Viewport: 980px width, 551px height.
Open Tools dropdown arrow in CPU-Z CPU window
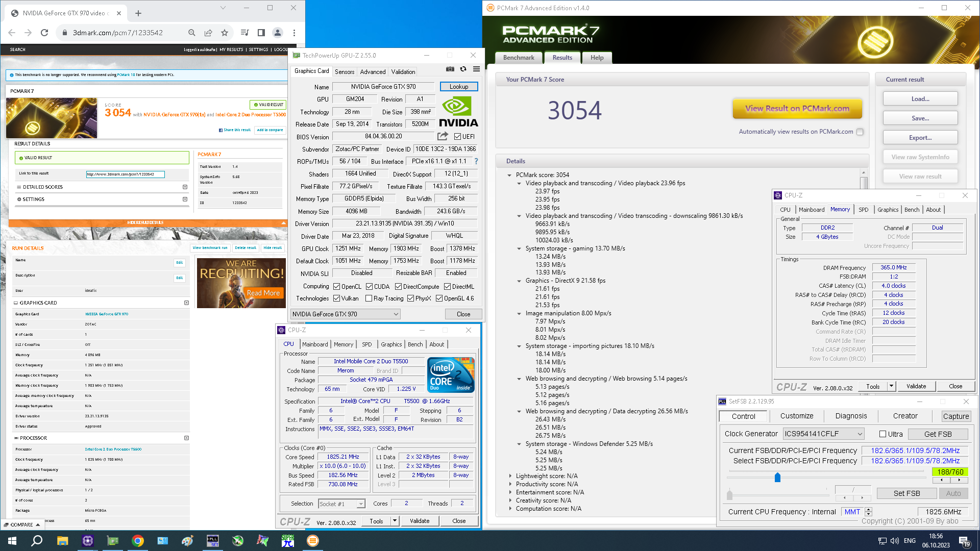[x=394, y=521]
